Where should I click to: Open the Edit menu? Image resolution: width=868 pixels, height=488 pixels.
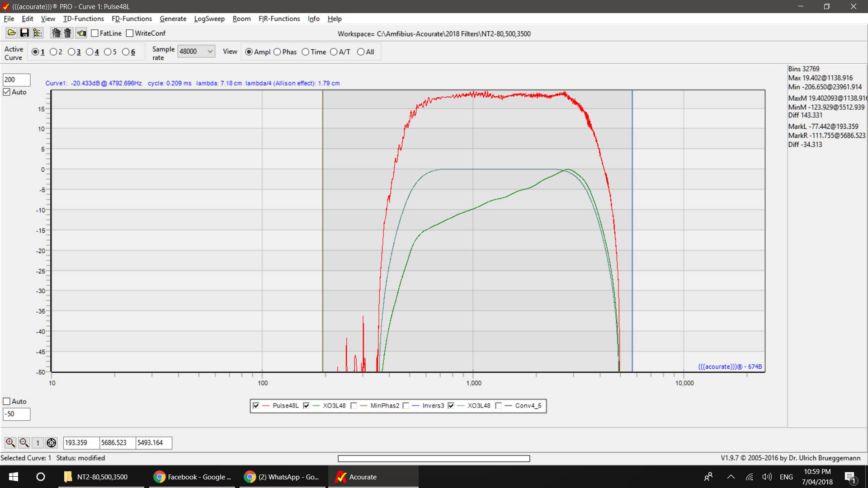click(x=28, y=19)
